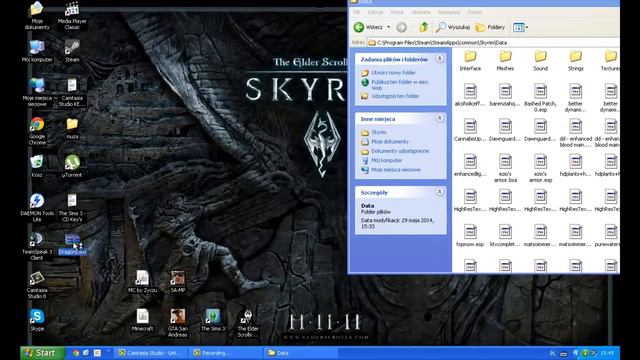Viewport: 640px width, 360px height.
Task: Open the views dropdown in Explorer toolbar
Action: click(x=520, y=27)
